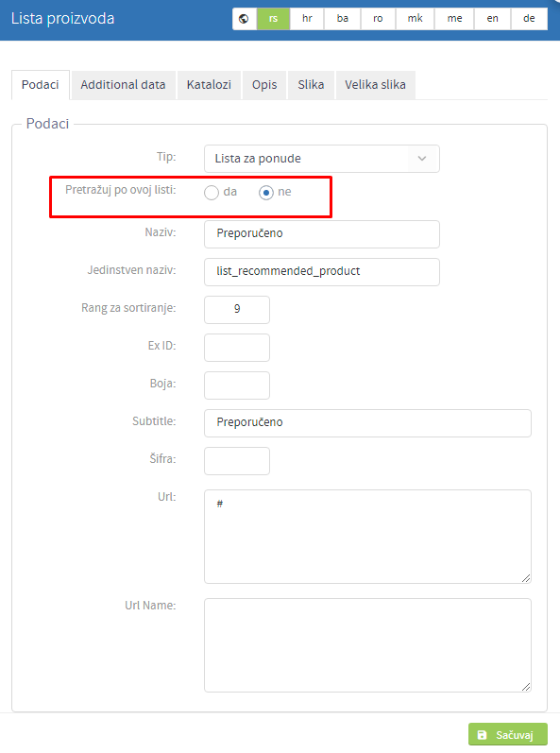Go to the Opis tab

[x=264, y=85]
